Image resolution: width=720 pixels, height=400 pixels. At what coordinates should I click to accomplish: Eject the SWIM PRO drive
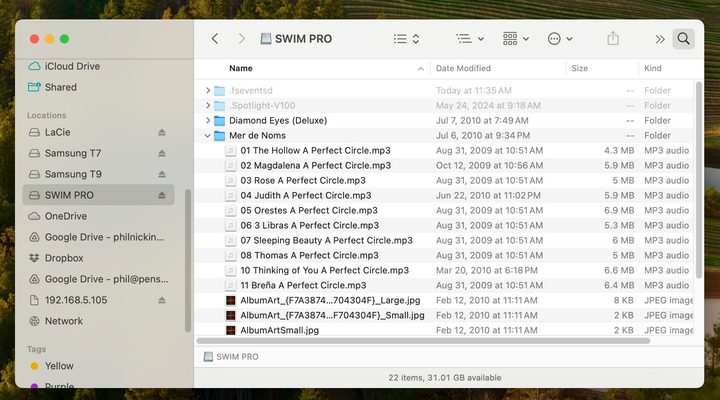click(x=162, y=195)
